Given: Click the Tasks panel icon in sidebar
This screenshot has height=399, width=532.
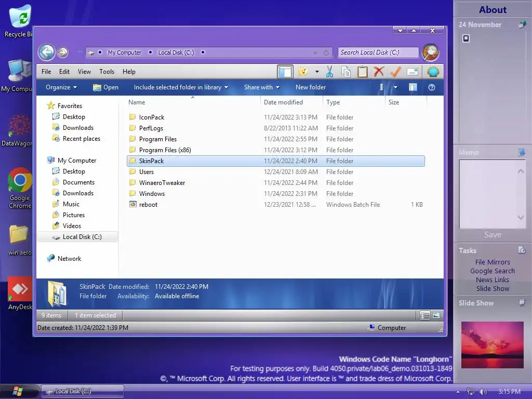Looking at the screenshot, I should point(522,250).
